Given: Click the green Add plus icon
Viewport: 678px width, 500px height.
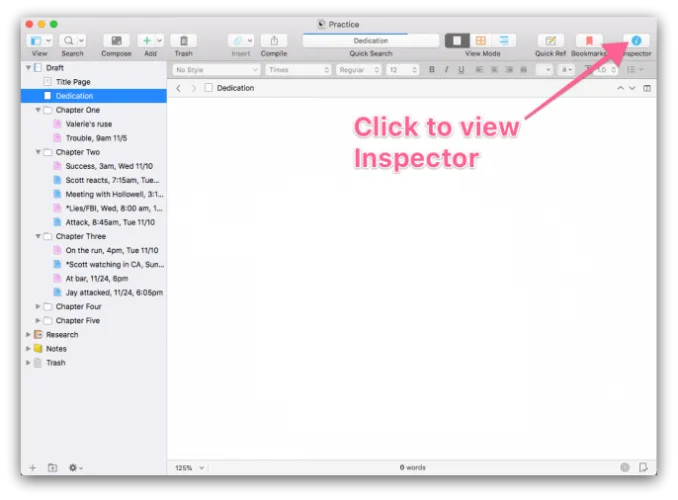Looking at the screenshot, I should coord(147,41).
